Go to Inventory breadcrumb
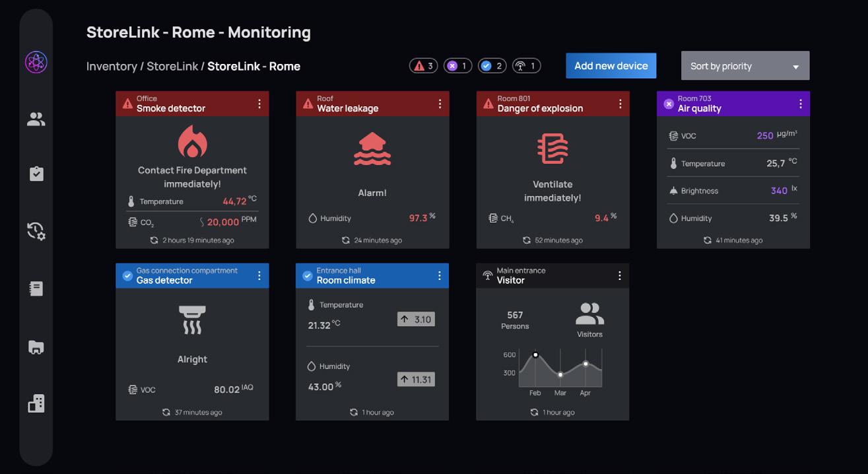Viewport: 868px width, 474px height. (112, 66)
